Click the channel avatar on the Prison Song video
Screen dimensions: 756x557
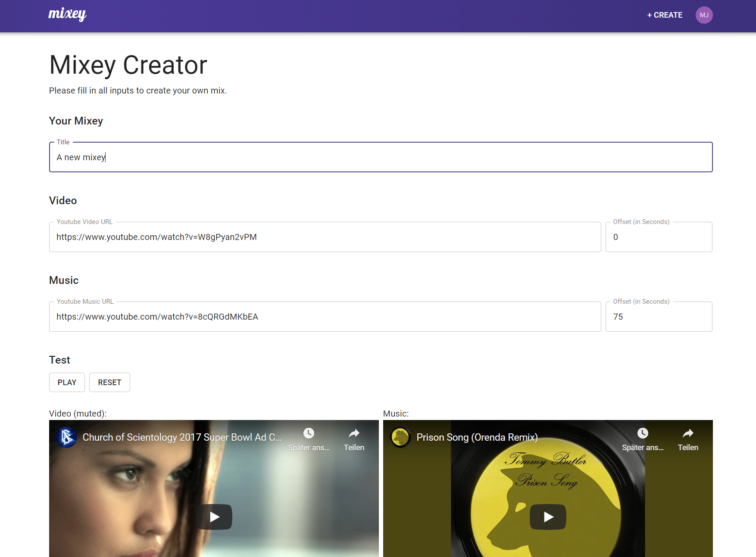pos(400,437)
